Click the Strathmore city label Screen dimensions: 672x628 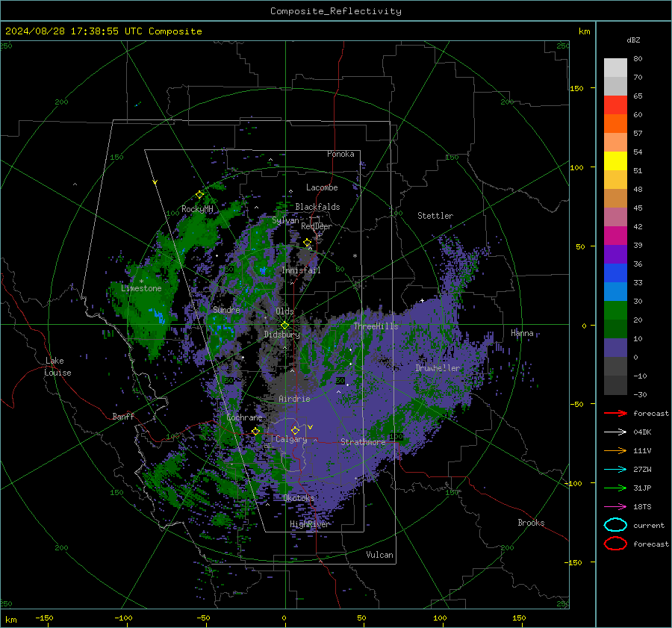coord(363,442)
